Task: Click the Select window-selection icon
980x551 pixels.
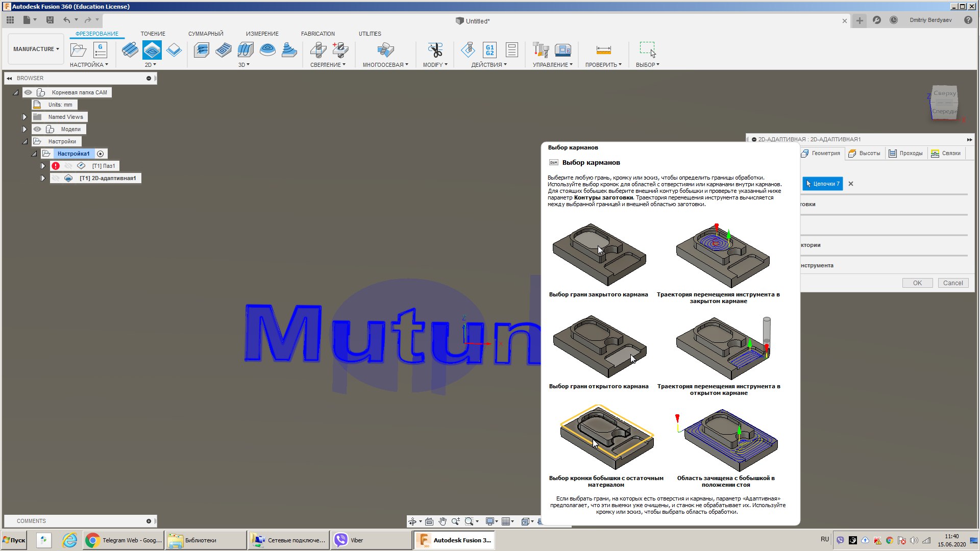Action: 647,50
